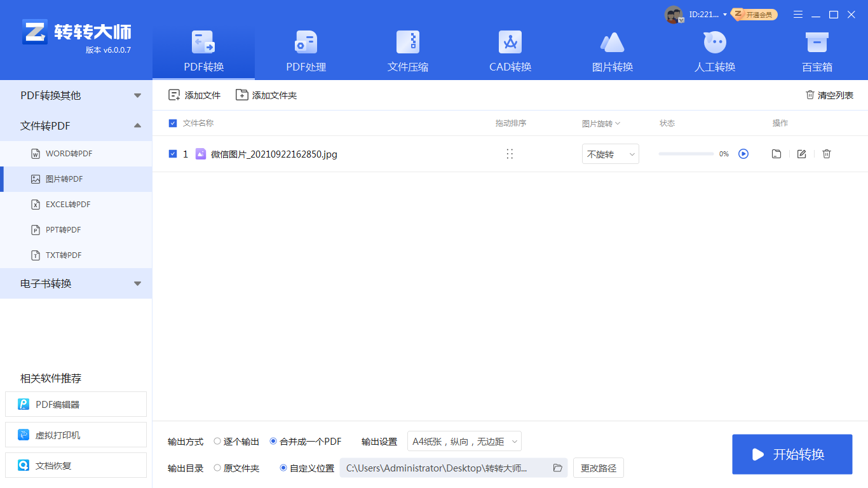Select the CAD转换 feature
This screenshot has height=488, width=868.
click(x=510, y=51)
